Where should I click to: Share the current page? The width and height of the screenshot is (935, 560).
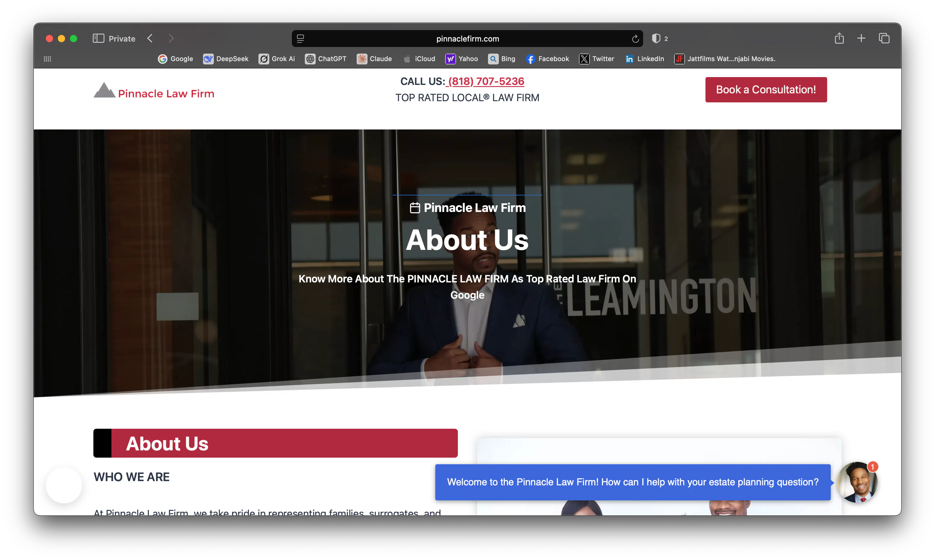(840, 38)
